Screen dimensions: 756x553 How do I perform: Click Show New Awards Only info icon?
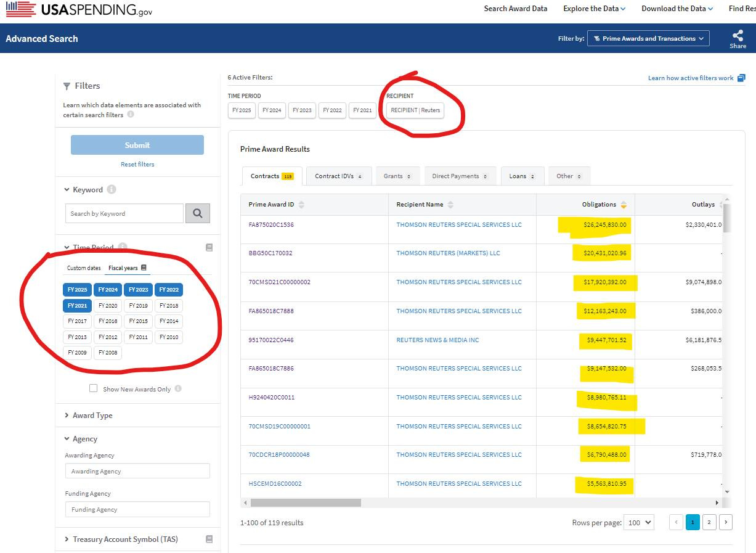click(x=178, y=389)
